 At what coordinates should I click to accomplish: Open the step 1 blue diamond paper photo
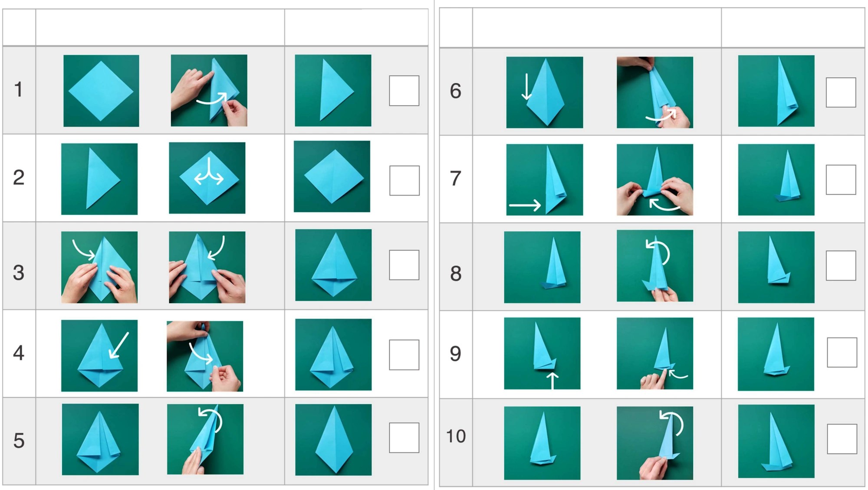[101, 91]
